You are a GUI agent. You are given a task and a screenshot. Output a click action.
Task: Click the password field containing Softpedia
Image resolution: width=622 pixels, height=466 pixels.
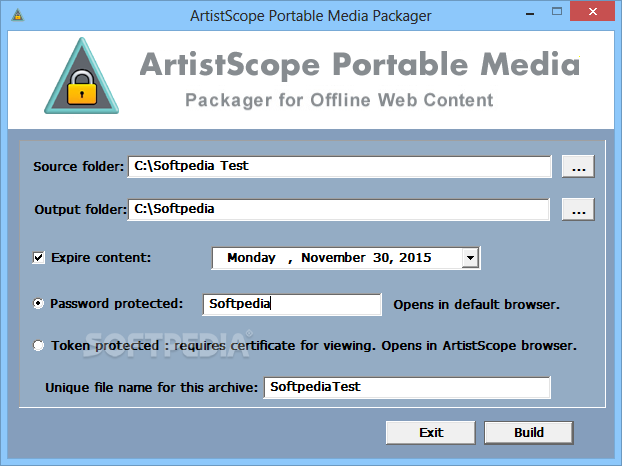point(292,304)
